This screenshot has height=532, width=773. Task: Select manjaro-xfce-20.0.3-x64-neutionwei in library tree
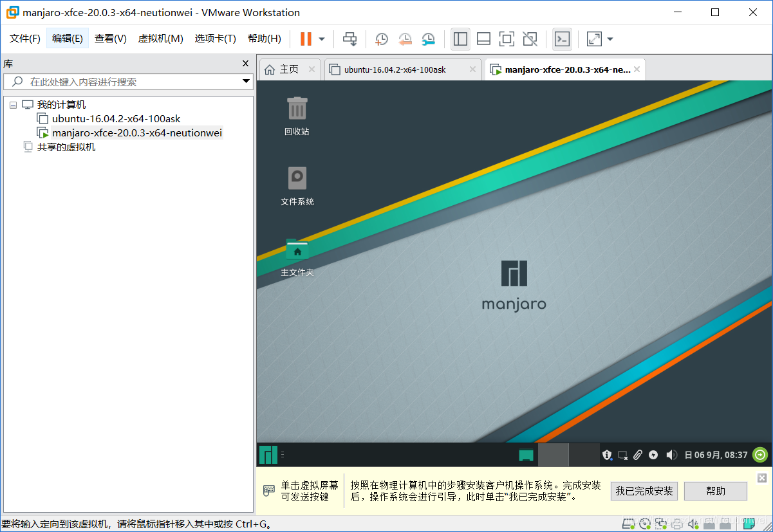[136, 133]
